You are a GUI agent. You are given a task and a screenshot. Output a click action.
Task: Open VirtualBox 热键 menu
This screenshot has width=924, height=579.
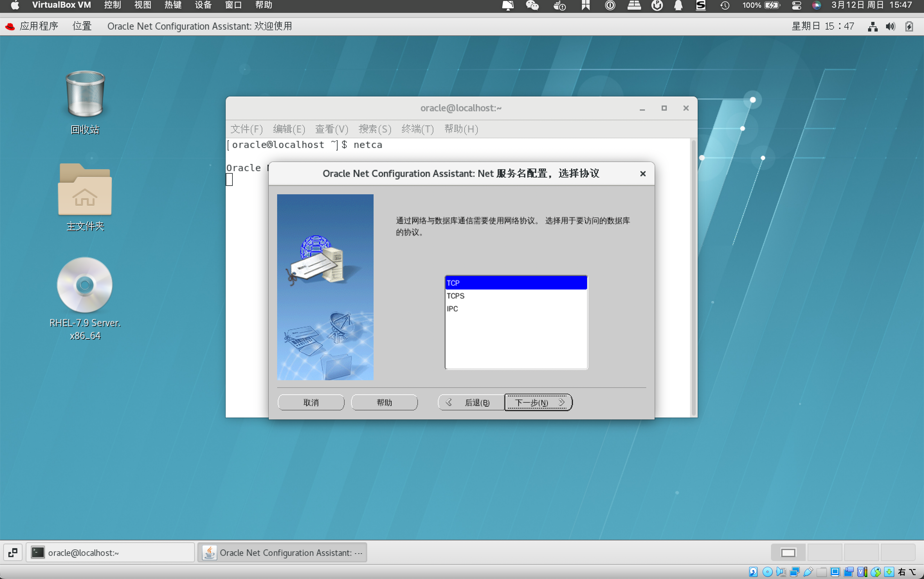173,5
